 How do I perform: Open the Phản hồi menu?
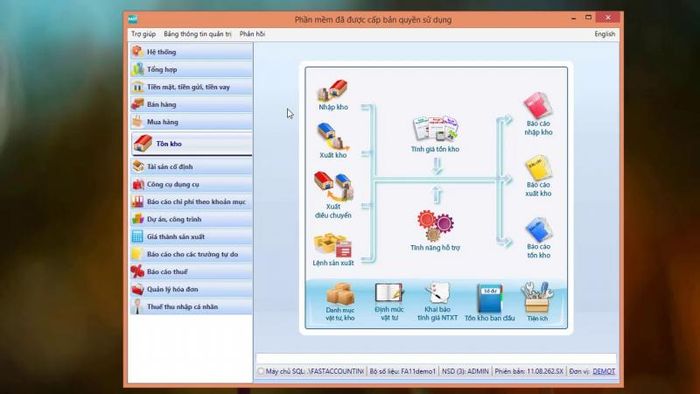(252, 34)
